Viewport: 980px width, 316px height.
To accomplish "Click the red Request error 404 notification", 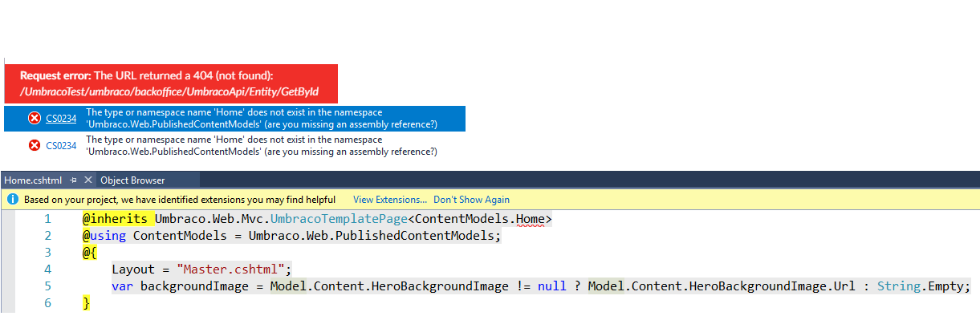I will (171, 83).
